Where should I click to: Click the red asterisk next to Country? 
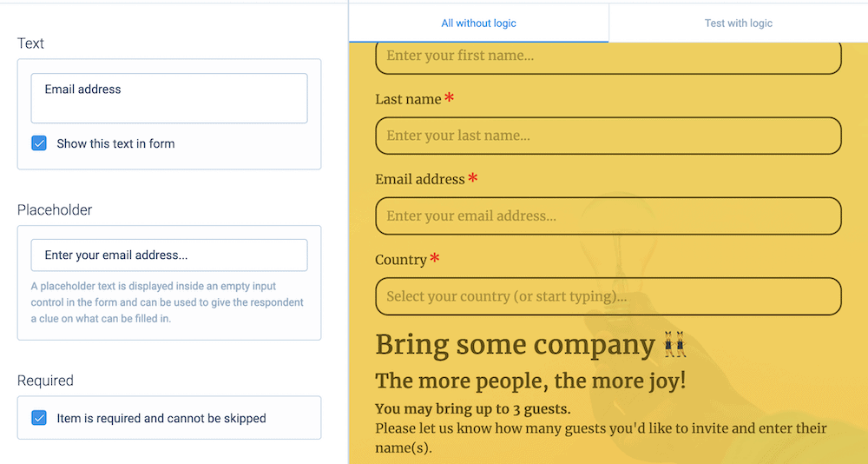(x=435, y=258)
